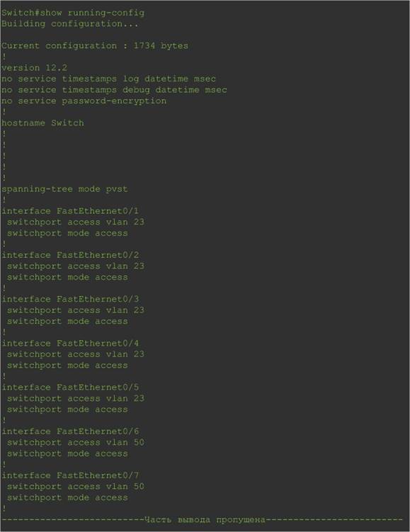Click the 'spanning-tree mode pvst' line
Screen dimensions: 410x532
[64, 189]
